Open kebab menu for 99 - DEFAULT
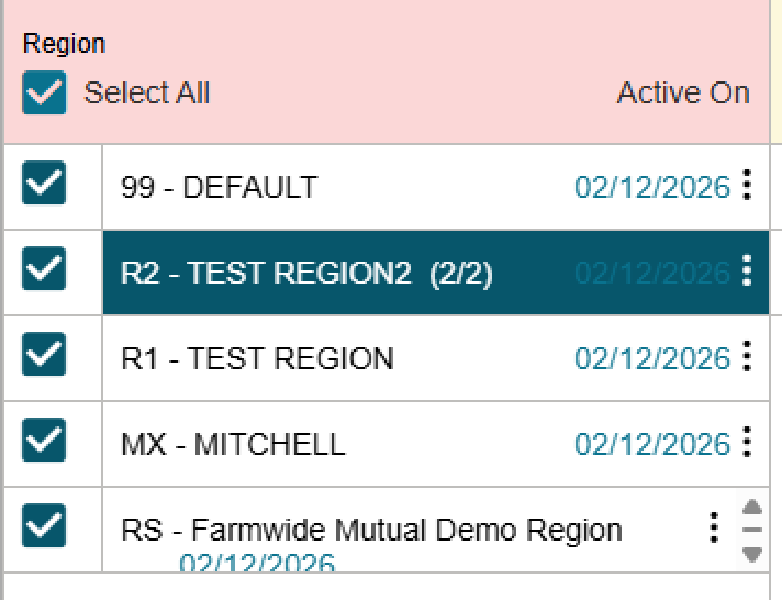Image resolution: width=782 pixels, height=600 pixels. click(x=747, y=186)
